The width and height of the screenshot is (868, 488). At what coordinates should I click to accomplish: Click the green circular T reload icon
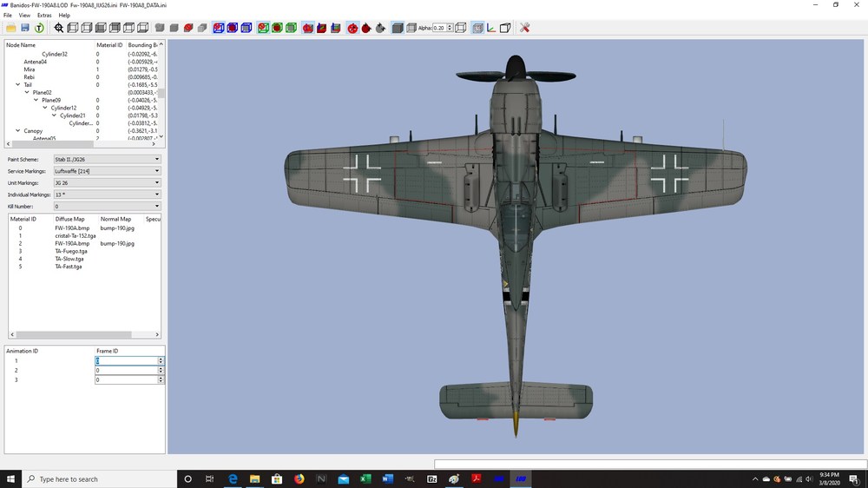pos(39,28)
